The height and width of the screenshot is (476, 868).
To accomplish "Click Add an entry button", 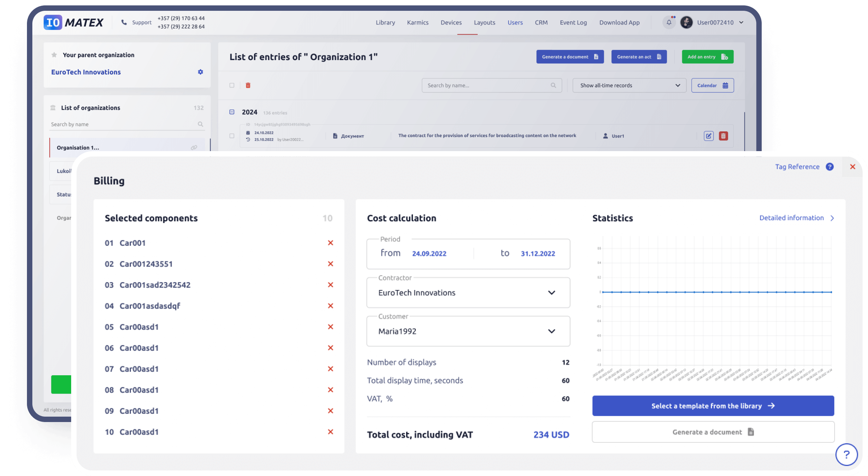I will click(x=708, y=57).
